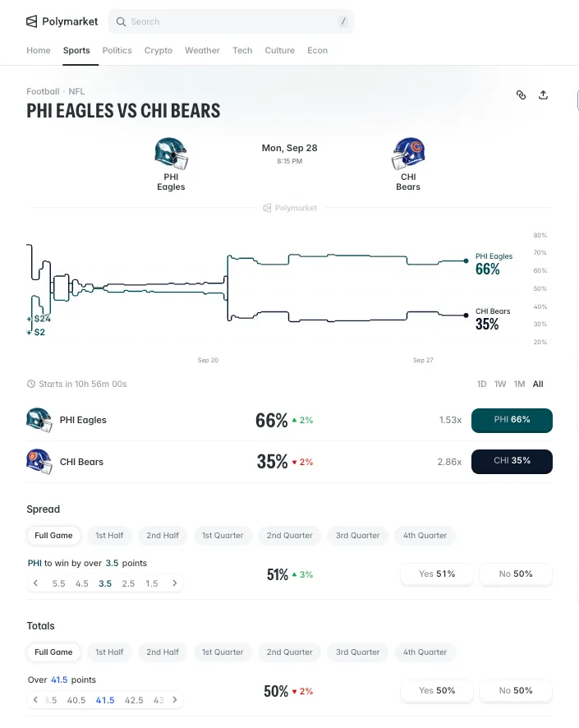
Task: Click the search magnifier icon
Action: [x=121, y=22]
